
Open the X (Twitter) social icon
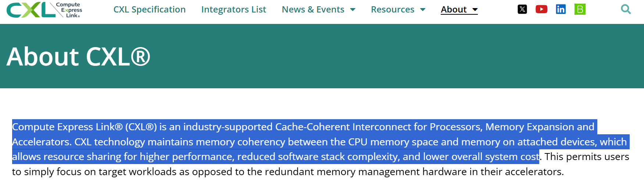[522, 9]
